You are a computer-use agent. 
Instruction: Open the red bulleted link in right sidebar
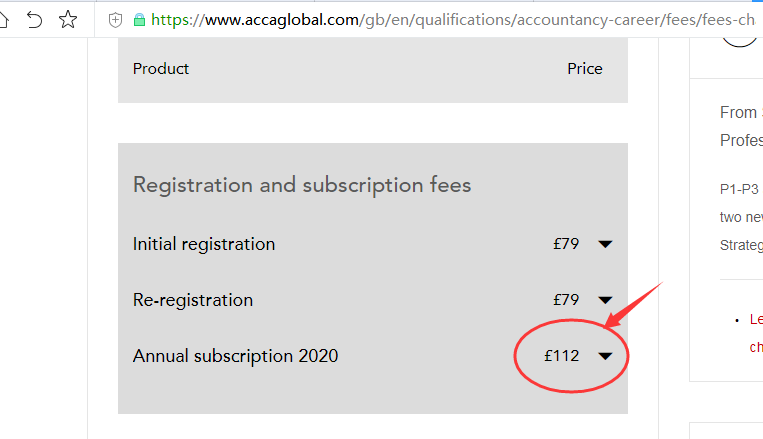point(756,333)
